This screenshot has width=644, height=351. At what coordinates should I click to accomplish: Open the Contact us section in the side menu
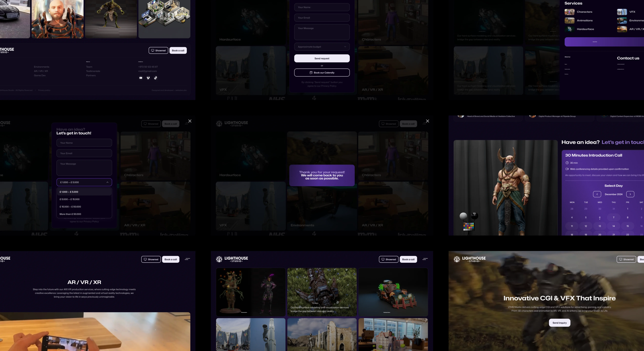pos(628,58)
